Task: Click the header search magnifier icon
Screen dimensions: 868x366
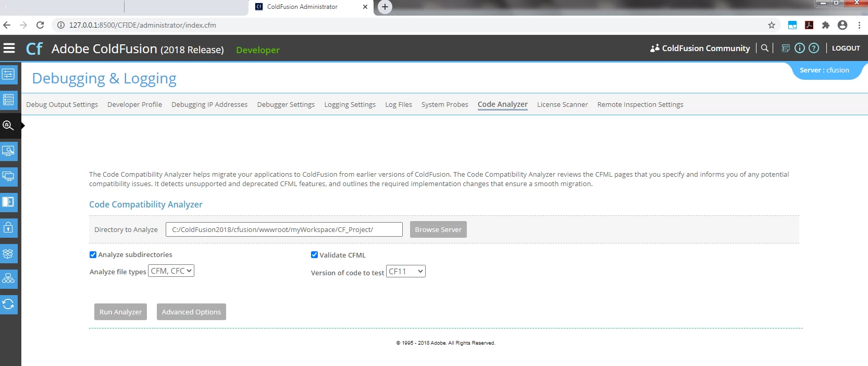Action: (x=765, y=48)
